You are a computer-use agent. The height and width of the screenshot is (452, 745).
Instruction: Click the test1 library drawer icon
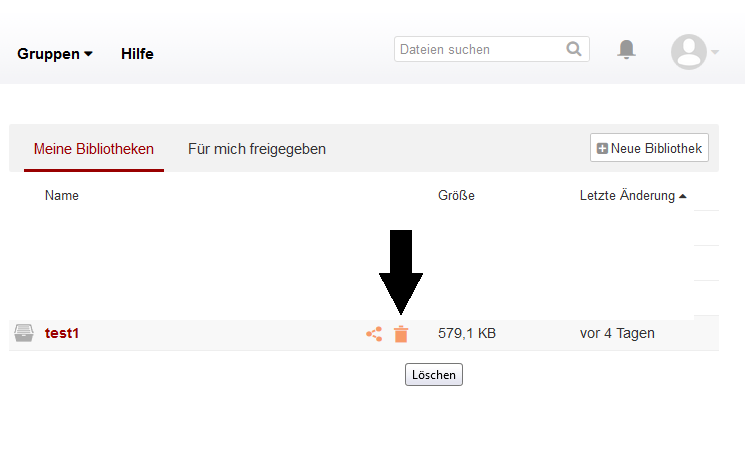click(24, 333)
